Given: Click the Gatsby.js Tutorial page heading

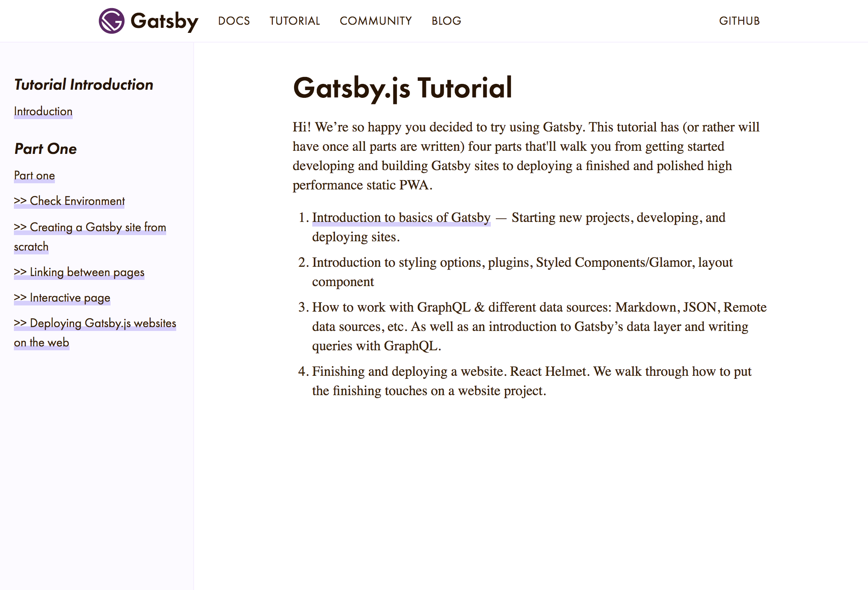Looking at the screenshot, I should (402, 88).
